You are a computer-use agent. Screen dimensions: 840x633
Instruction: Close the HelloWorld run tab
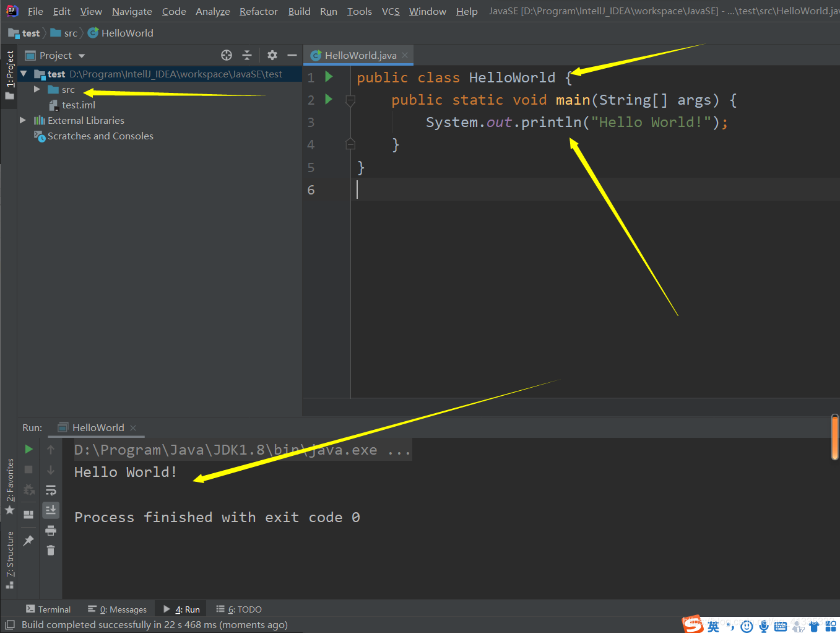tap(133, 427)
